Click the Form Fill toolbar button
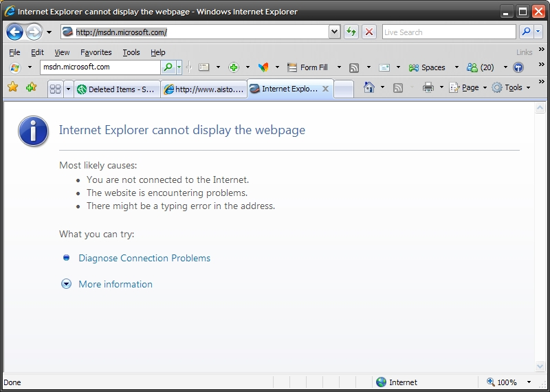The height and width of the screenshot is (392, 550). (x=307, y=67)
